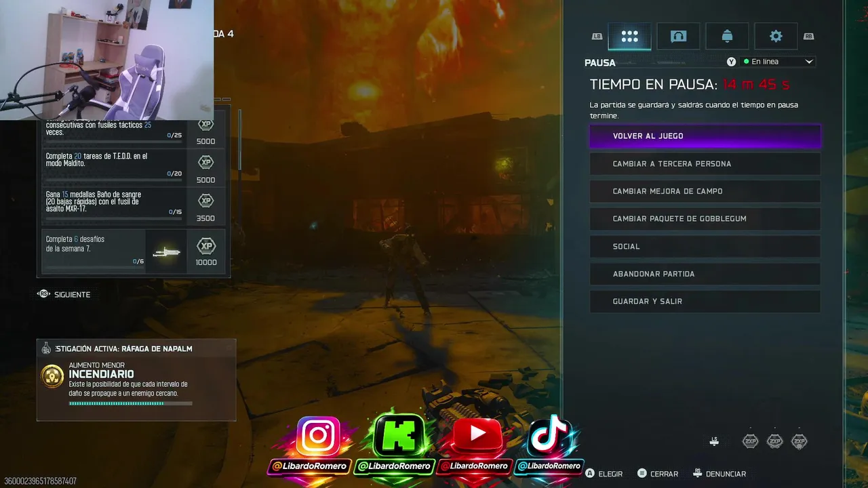
Task: Click the Kick logo overlay
Action: click(399, 435)
